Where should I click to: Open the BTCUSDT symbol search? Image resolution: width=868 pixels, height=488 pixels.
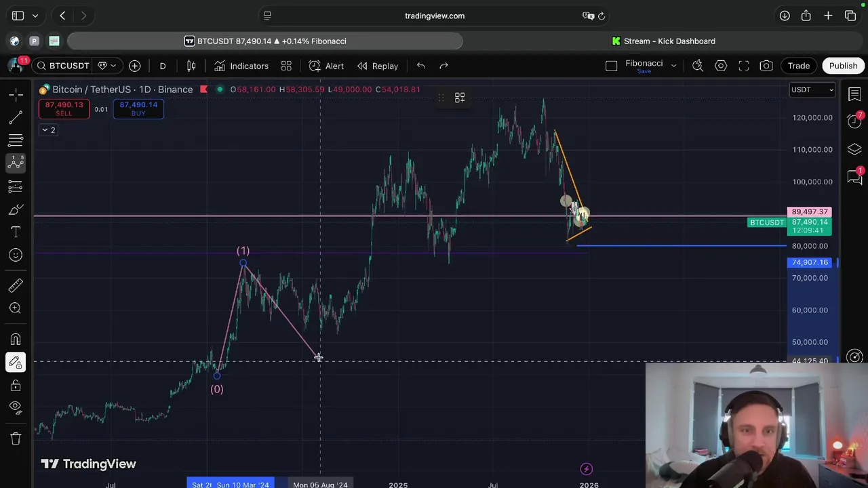63,66
